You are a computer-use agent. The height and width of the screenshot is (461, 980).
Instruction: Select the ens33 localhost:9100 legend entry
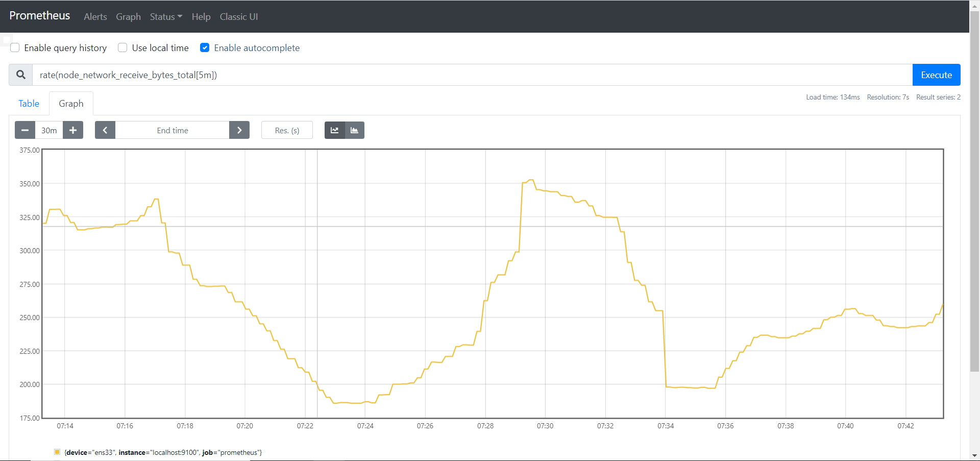click(x=163, y=452)
